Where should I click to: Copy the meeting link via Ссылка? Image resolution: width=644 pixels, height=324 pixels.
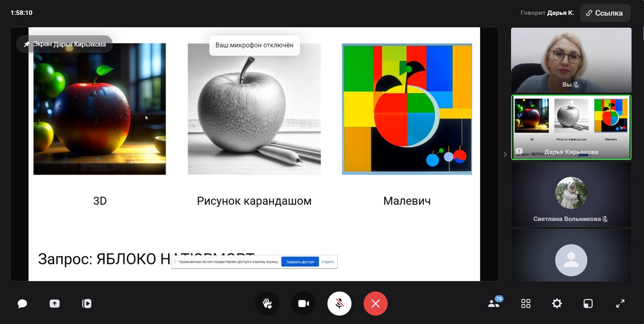coord(605,13)
